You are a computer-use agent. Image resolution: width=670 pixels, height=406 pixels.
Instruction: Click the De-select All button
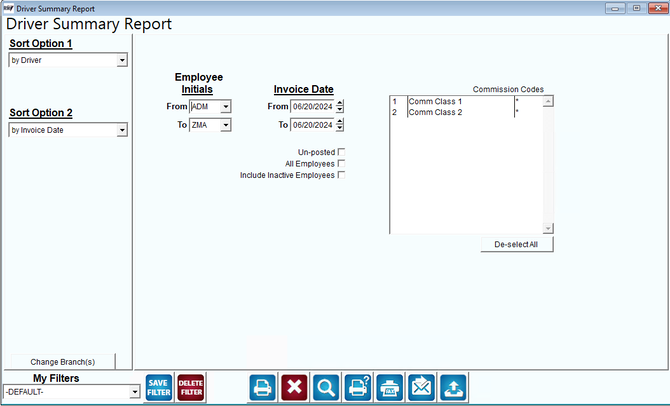point(517,244)
